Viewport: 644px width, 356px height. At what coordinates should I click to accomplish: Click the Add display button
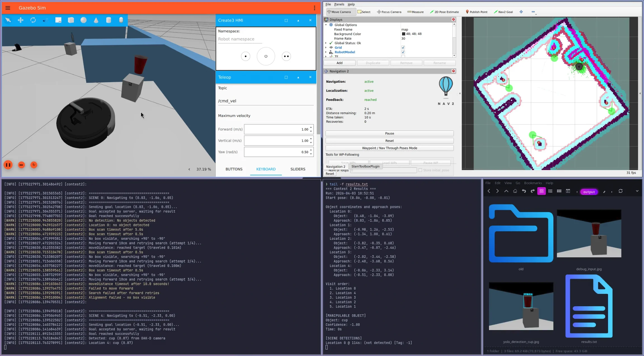coord(339,63)
